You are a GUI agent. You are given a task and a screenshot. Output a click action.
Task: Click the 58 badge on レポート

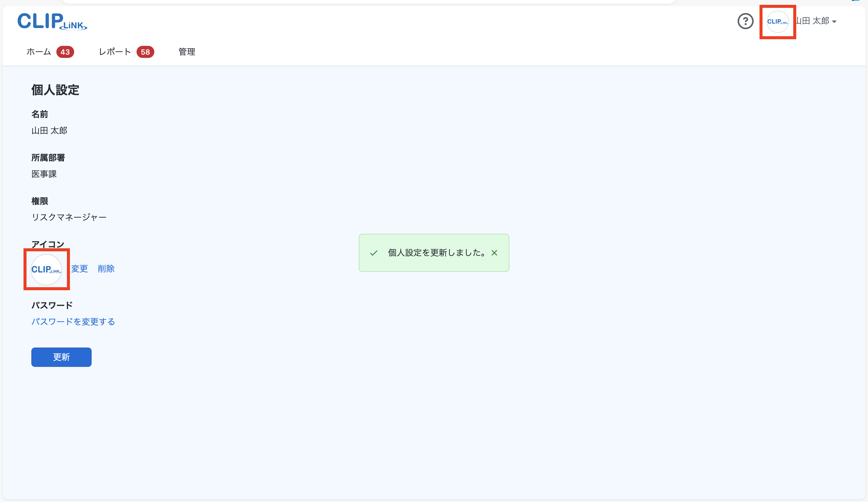[x=145, y=52]
